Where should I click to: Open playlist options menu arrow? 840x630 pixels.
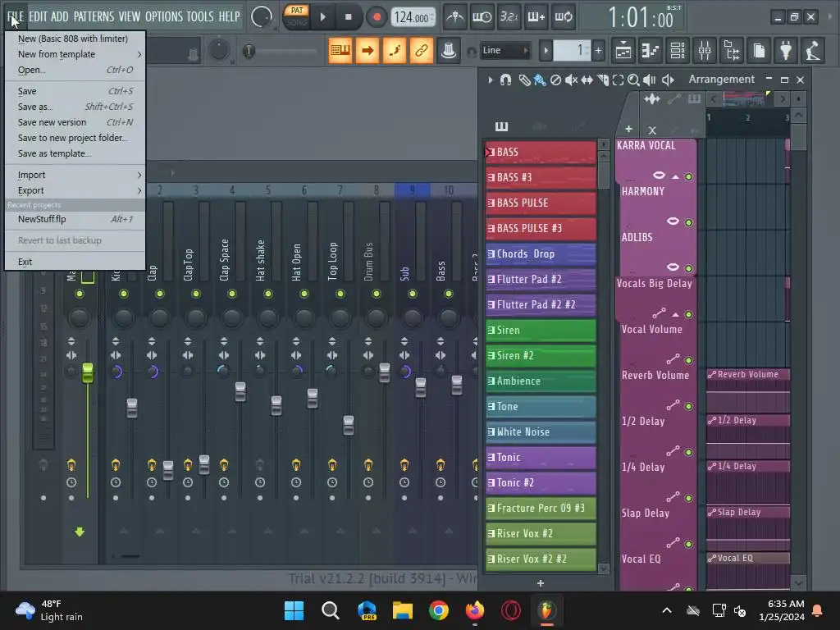(x=491, y=80)
